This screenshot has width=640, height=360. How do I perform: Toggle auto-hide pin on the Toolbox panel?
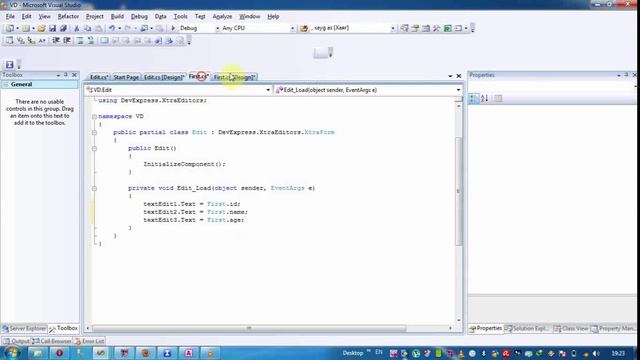tap(66, 75)
